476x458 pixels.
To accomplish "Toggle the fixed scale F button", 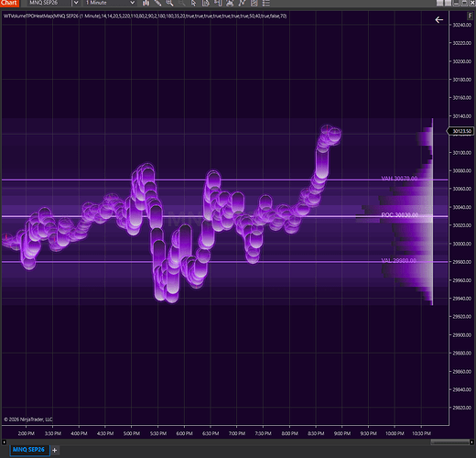I will (470, 16).
